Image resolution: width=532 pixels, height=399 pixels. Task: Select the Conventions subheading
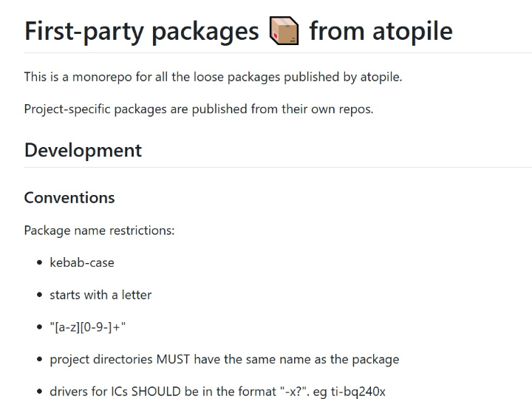pos(69,197)
